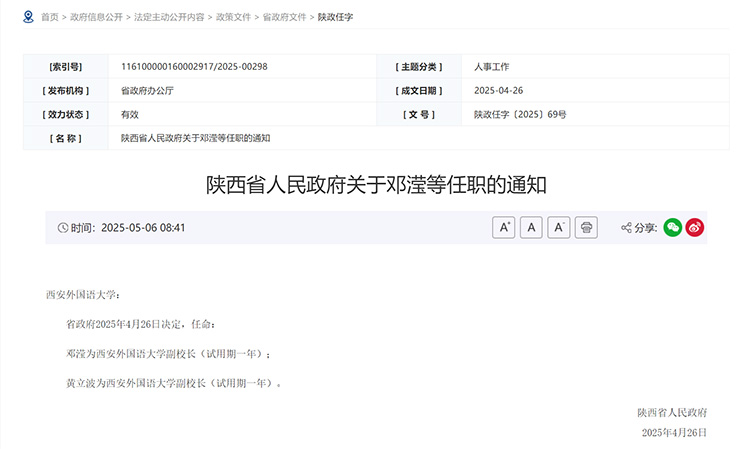Share article via WeChat icon

(673, 228)
